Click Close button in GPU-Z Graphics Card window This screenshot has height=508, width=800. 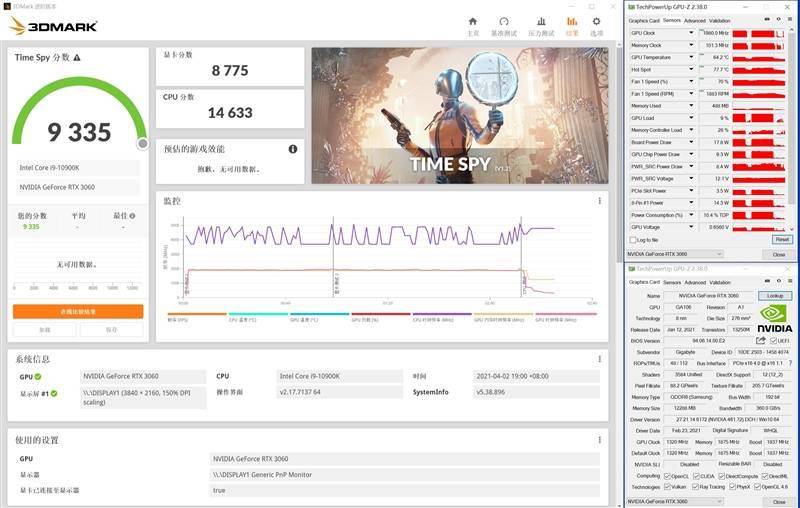pyautogui.click(x=779, y=502)
